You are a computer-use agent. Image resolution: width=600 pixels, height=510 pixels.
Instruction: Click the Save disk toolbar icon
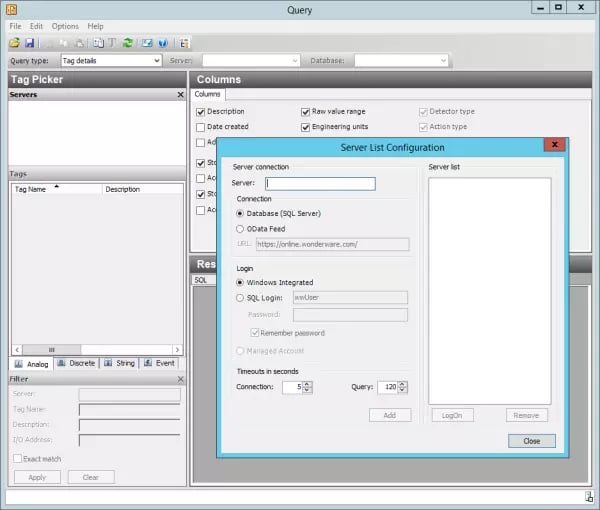pyautogui.click(x=29, y=43)
